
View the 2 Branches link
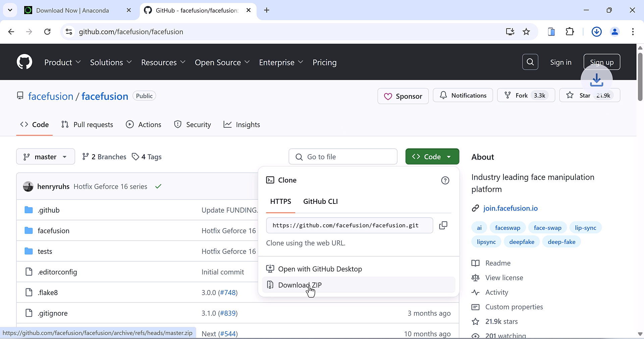104,157
